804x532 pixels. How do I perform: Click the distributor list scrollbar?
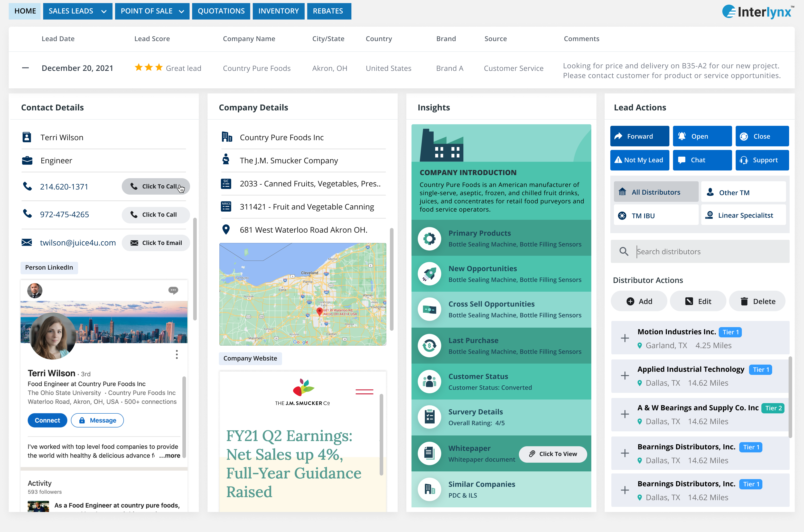(x=790, y=397)
